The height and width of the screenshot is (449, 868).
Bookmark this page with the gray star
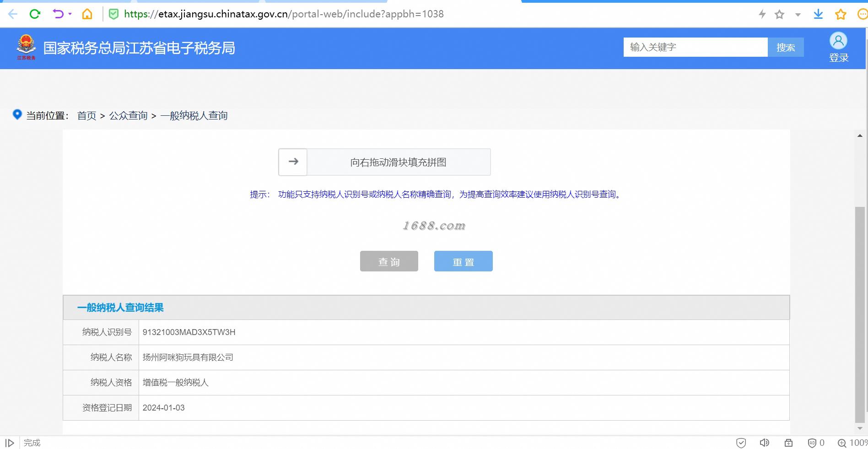pos(780,15)
